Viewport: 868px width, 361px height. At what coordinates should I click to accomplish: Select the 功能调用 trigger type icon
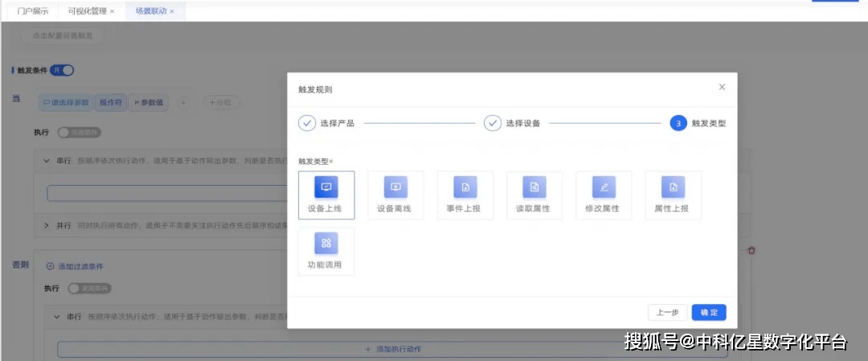(x=325, y=244)
